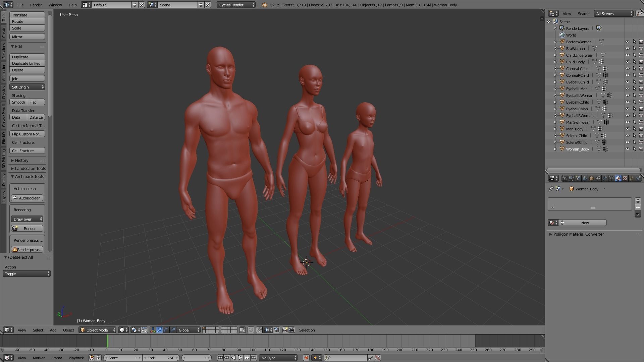Image resolution: width=644 pixels, height=362 pixels.
Task: Open the Scene properties tab icon
Action: coord(578,178)
